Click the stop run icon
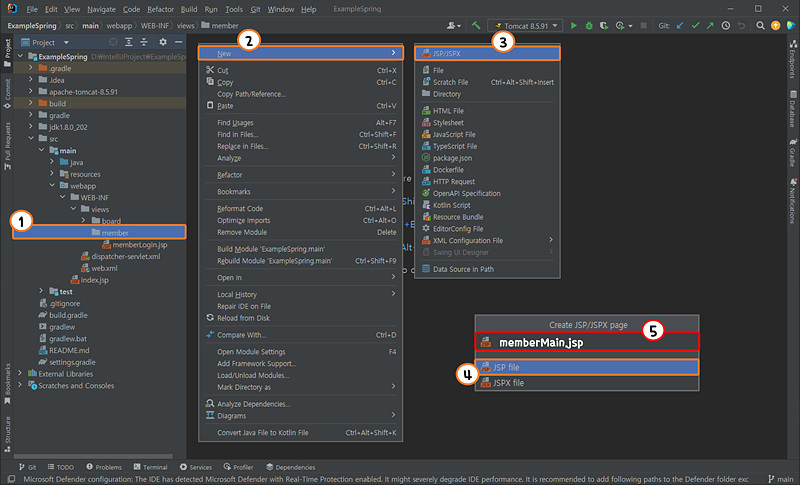 (644, 25)
